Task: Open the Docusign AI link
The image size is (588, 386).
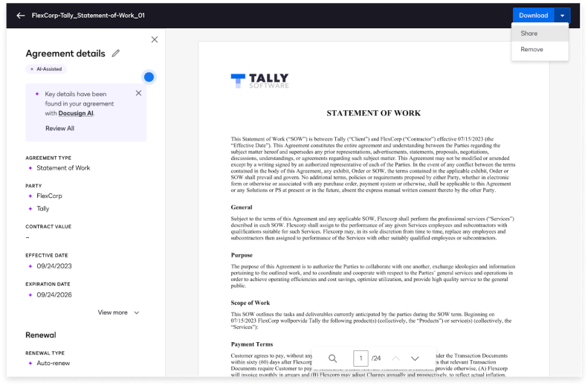Action: pos(76,113)
